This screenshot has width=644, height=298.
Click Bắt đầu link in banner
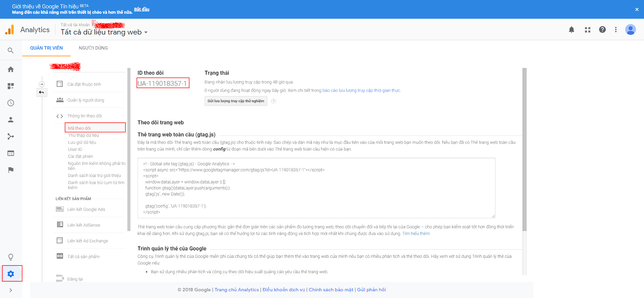142,9
